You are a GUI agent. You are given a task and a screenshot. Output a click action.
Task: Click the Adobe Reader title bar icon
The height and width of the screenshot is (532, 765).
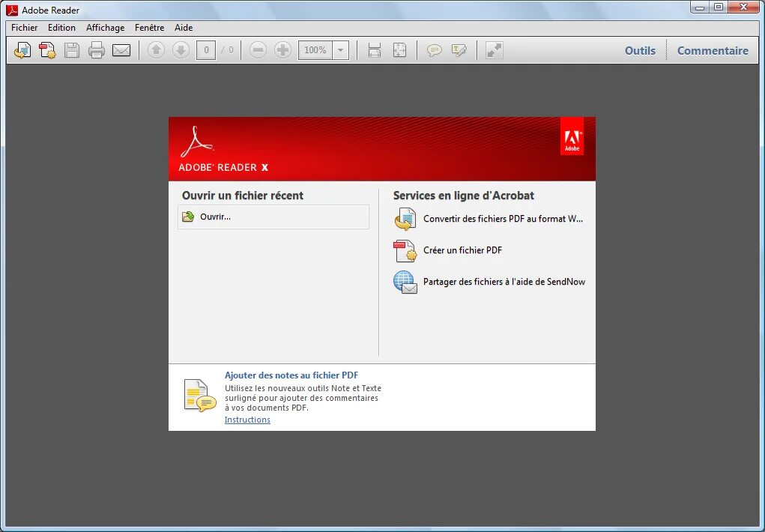12,10
